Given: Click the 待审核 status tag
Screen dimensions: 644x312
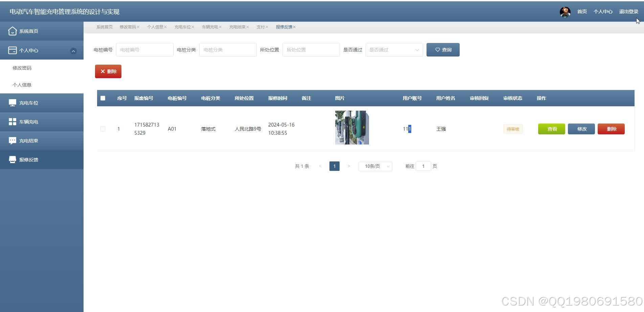Looking at the screenshot, I should coord(513,129).
